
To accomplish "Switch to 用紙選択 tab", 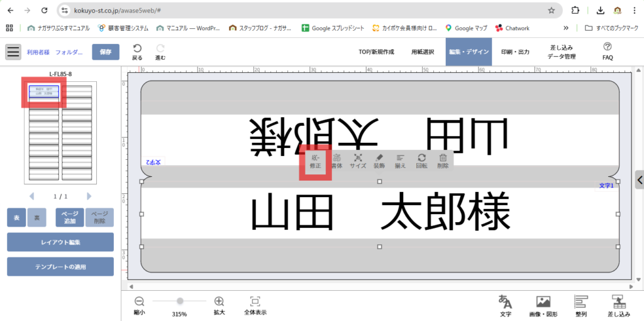I will click(x=423, y=52).
